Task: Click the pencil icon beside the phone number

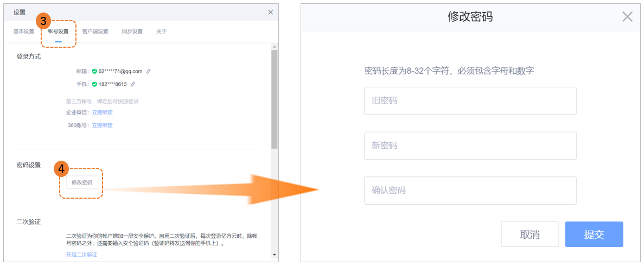Action: [x=133, y=84]
